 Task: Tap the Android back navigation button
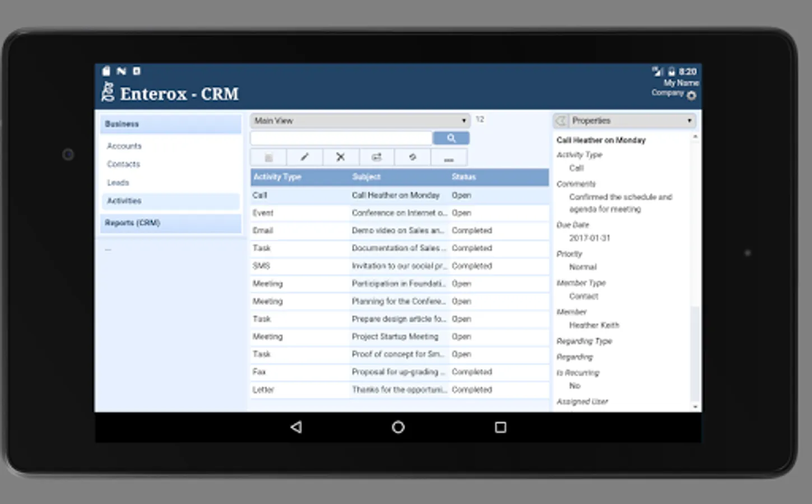[x=296, y=427]
